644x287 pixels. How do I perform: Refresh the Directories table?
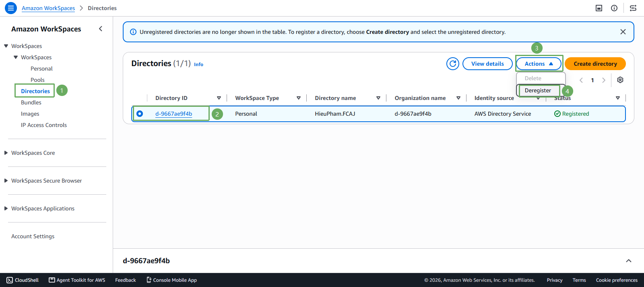click(x=453, y=64)
